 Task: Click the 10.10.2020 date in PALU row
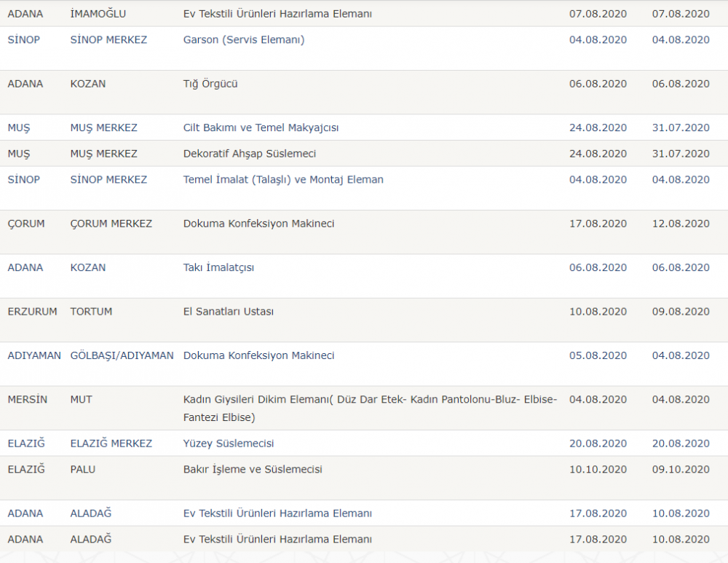598,470
